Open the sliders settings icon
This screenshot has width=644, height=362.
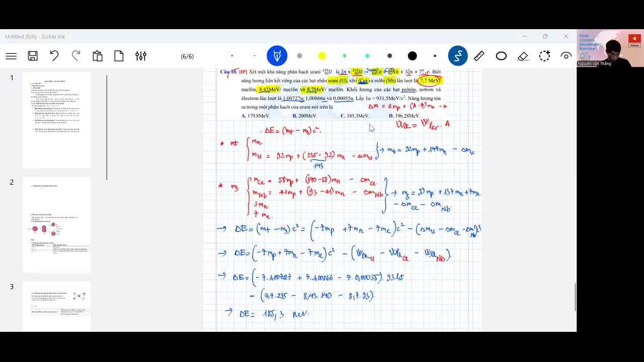coord(141,56)
